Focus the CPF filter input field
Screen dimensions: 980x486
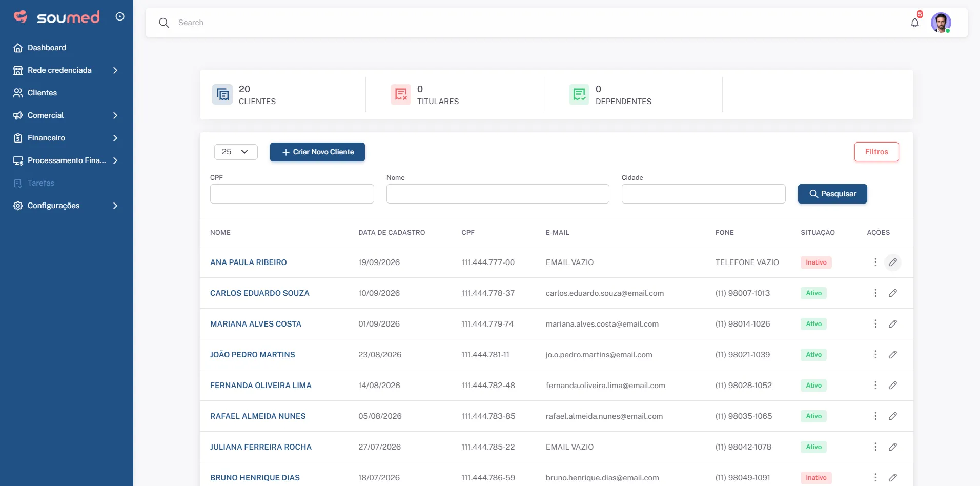[x=292, y=194]
